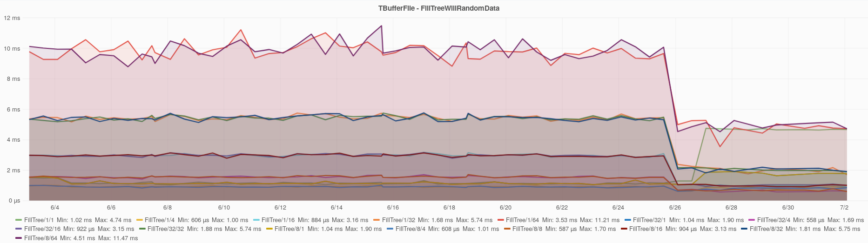Click FillTree/8/16 dark red swatch
This screenshot has width=868, height=243.
[624, 229]
